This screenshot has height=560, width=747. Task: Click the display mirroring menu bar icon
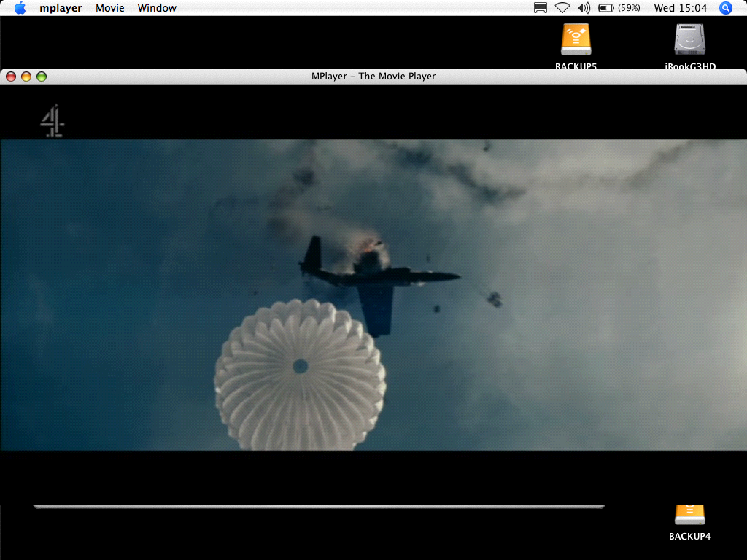tap(541, 8)
